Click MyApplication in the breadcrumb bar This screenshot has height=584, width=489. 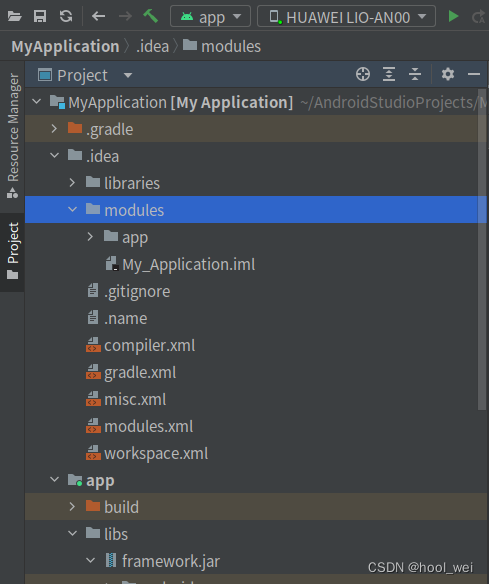pos(65,47)
